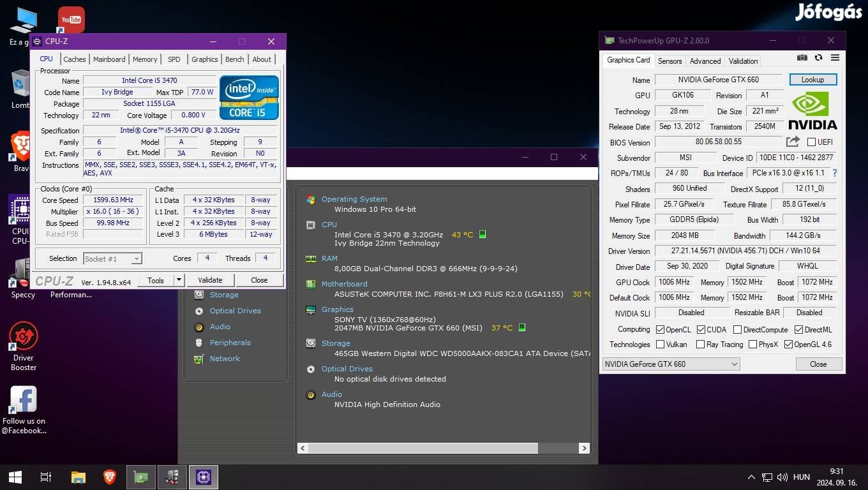
Task: Click the GPU-Z refresh icon
Action: coord(818,57)
